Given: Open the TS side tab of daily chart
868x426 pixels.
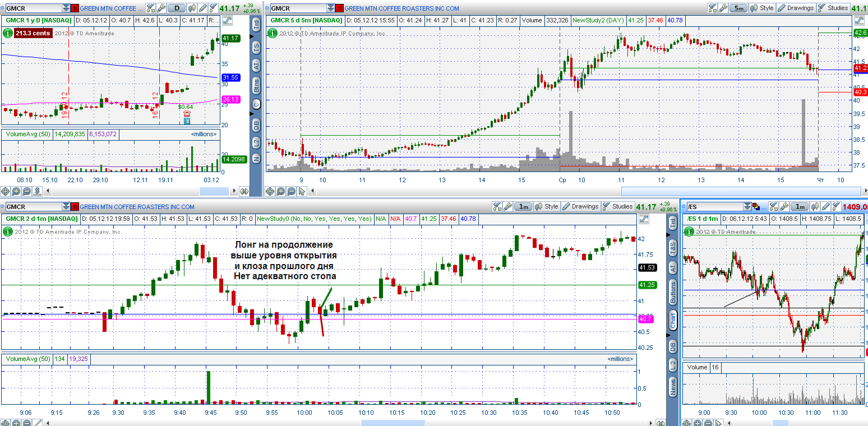Looking at the screenshot, I should (x=256, y=47).
